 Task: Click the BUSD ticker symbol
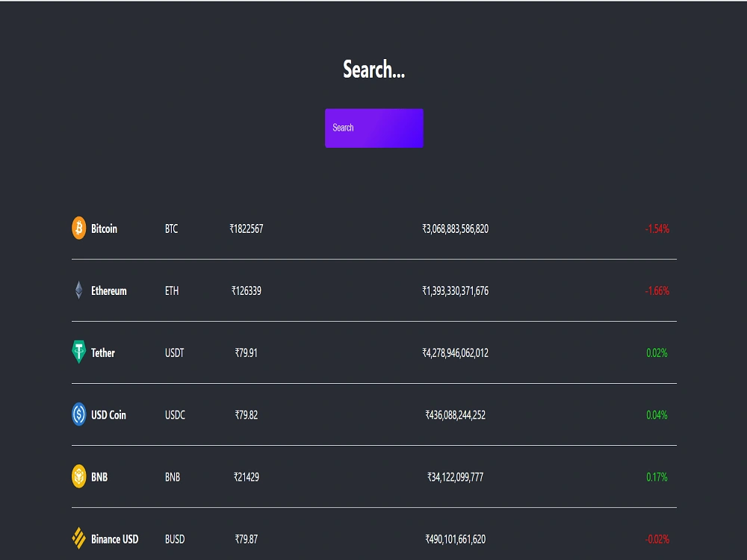click(x=175, y=539)
